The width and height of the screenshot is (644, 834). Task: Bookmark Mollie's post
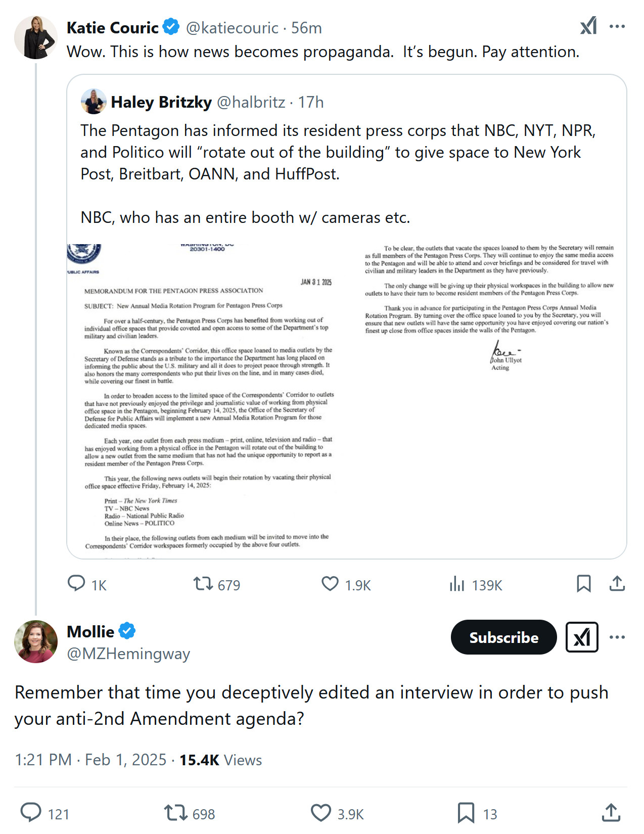466,813
